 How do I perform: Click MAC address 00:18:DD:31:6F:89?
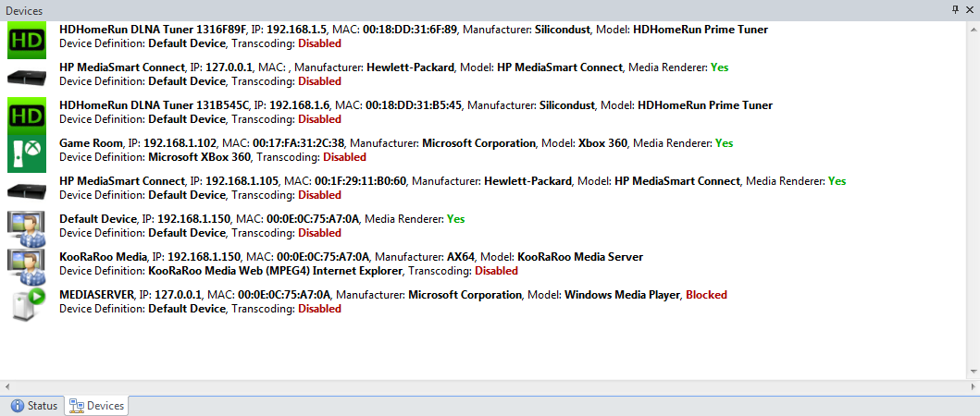coord(408,30)
